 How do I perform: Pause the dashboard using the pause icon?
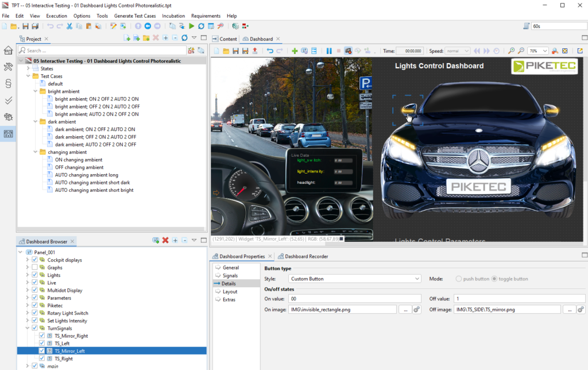[329, 51]
